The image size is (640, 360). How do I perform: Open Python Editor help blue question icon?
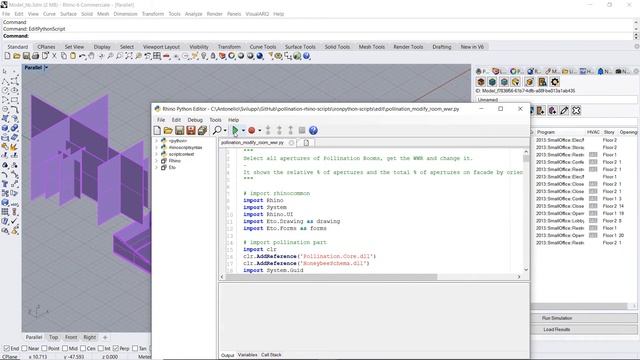click(x=313, y=130)
